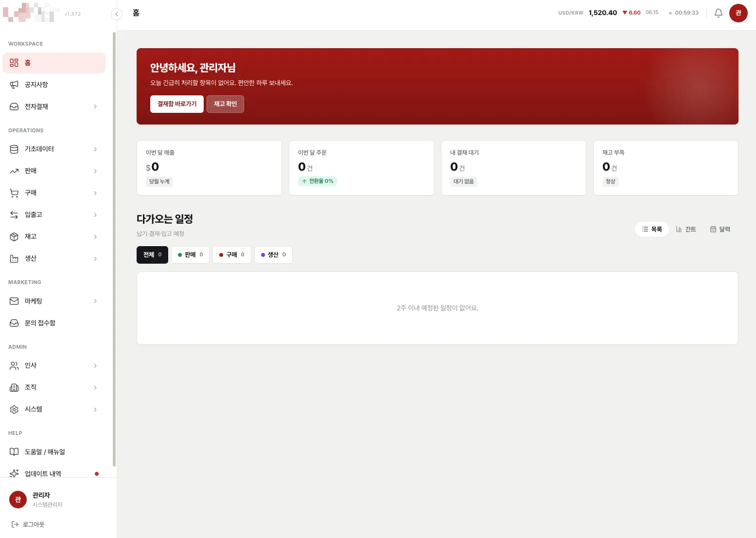The width and height of the screenshot is (756, 538).
Task: Open the 문의 접수함 menu label
Action: point(40,323)
